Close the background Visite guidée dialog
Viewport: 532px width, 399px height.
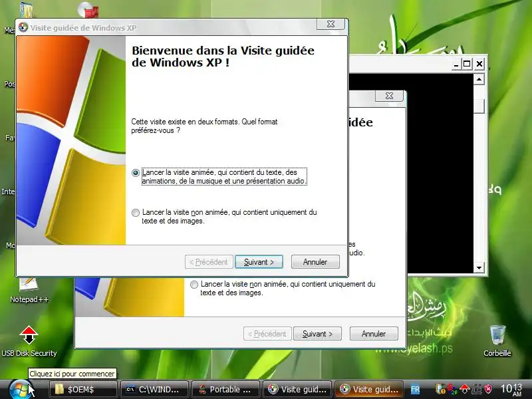(390, 96)
